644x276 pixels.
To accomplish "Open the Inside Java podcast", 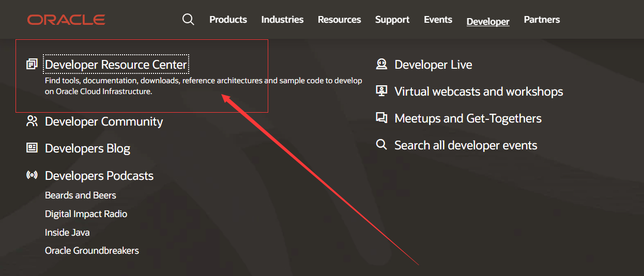I will pyautogui.click(x=67, y=233).
